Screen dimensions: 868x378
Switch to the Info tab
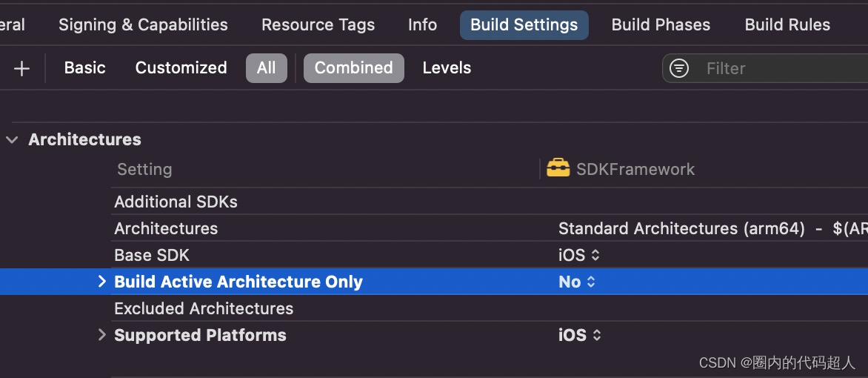pyautogui.click(x=422, y=25)
